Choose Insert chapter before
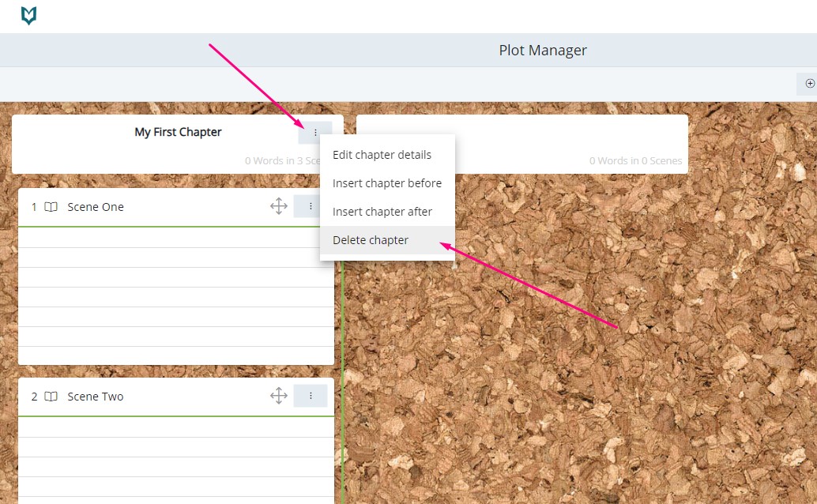 tap(387, 183)
